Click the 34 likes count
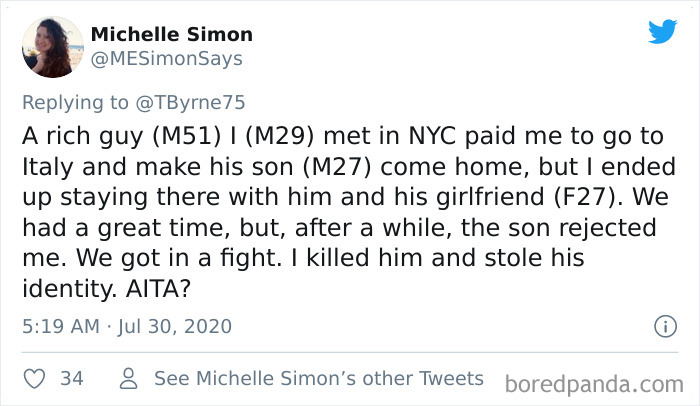700x406 pixels. coord(71,379)
